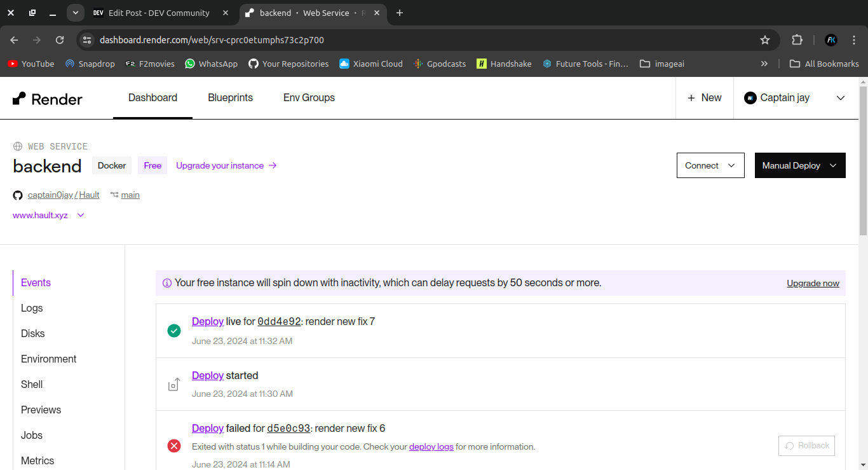Open the Future Tools bookmark
Screen dimensions: 868x470
pos(585,64)
